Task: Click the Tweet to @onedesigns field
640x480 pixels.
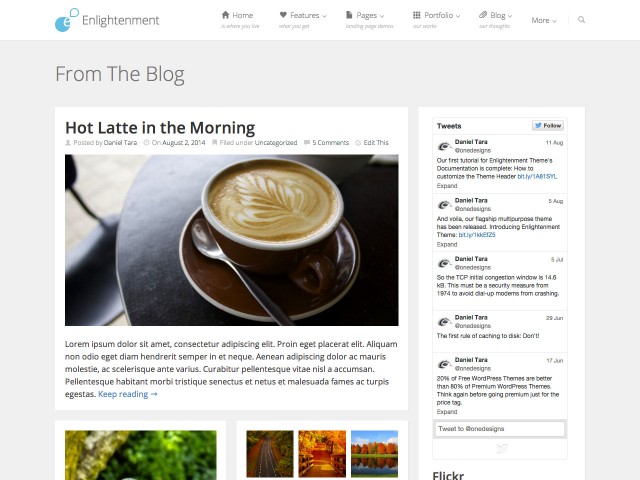Action: pyautogui.click(x=500, y=429)
